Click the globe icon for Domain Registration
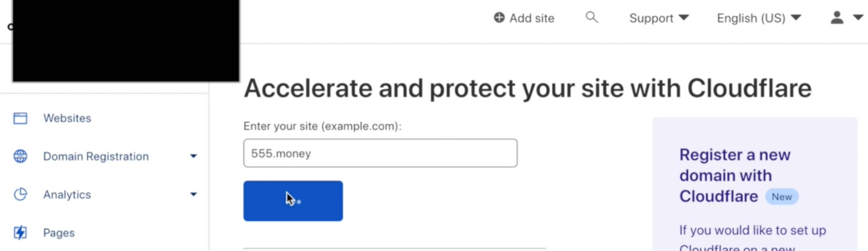The image size is (868, 251). click(x=20, y=156)
